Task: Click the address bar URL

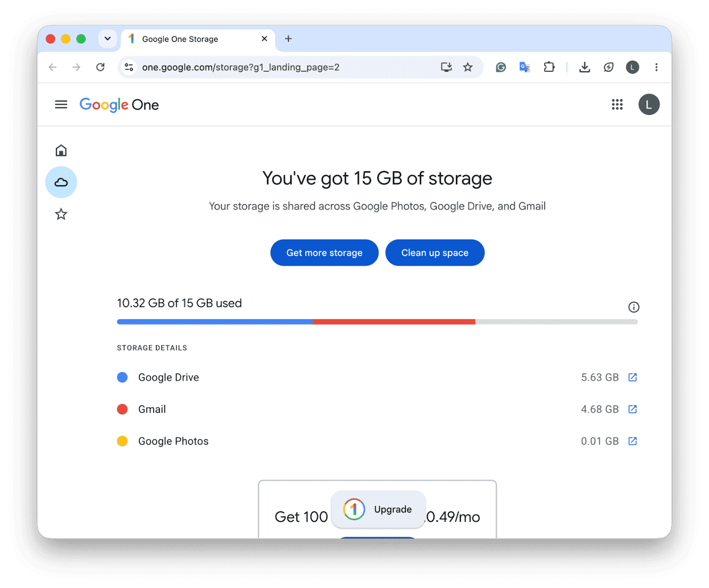Action: (x=241, y=67)
